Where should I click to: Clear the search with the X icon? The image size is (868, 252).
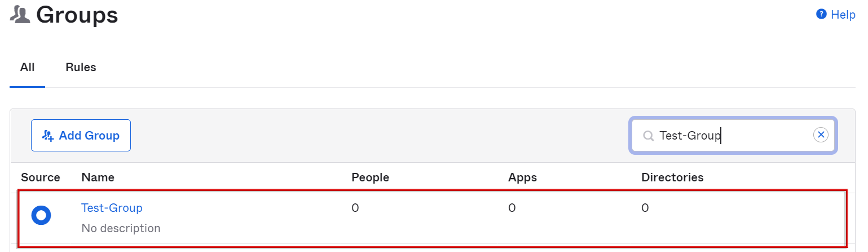point(821,134)
